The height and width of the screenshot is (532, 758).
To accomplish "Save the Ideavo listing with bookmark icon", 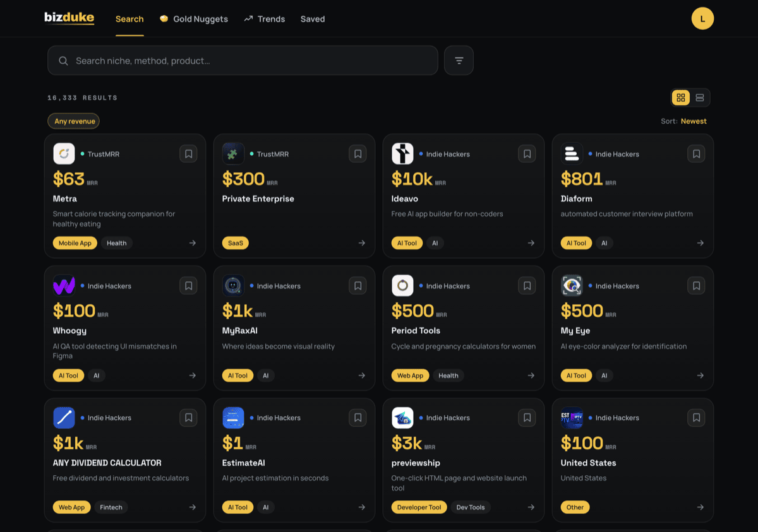I will click(x=527, y=154).
